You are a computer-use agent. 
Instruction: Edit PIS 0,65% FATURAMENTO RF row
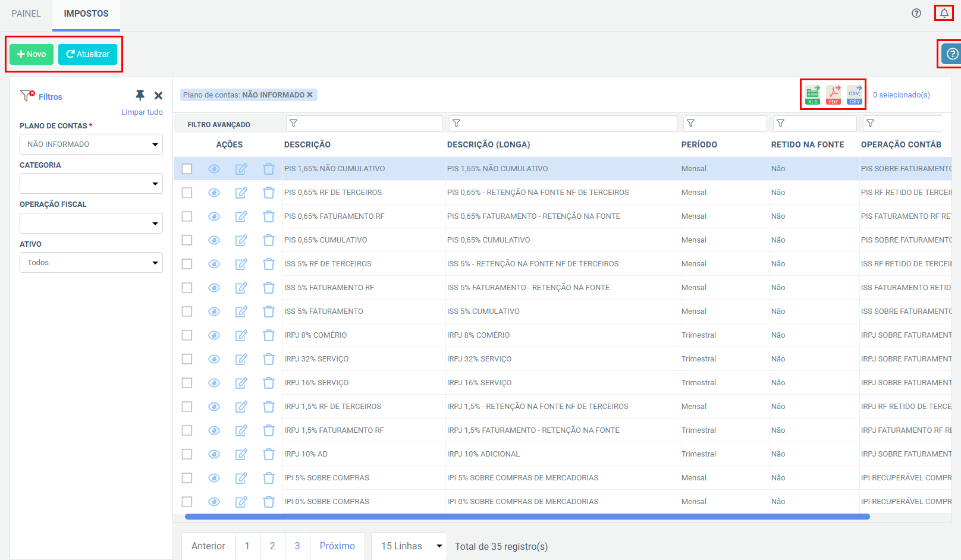(x=241, y=216)
